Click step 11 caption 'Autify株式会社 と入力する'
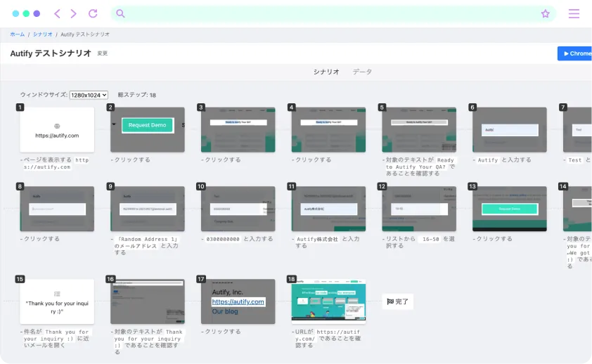 tap(326, 242)
